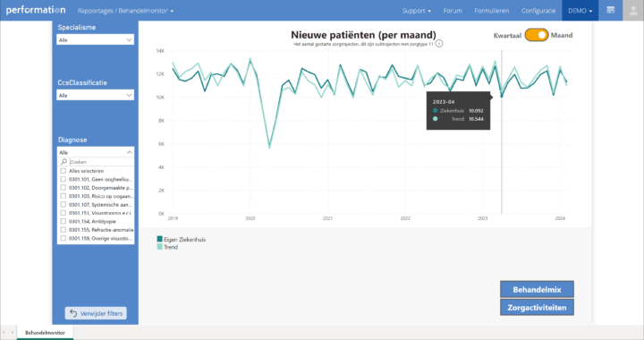Check the Alles selecteren checkbox
Image resolution: width=644 pixels, height=340 pixels.
click(64, 171)
